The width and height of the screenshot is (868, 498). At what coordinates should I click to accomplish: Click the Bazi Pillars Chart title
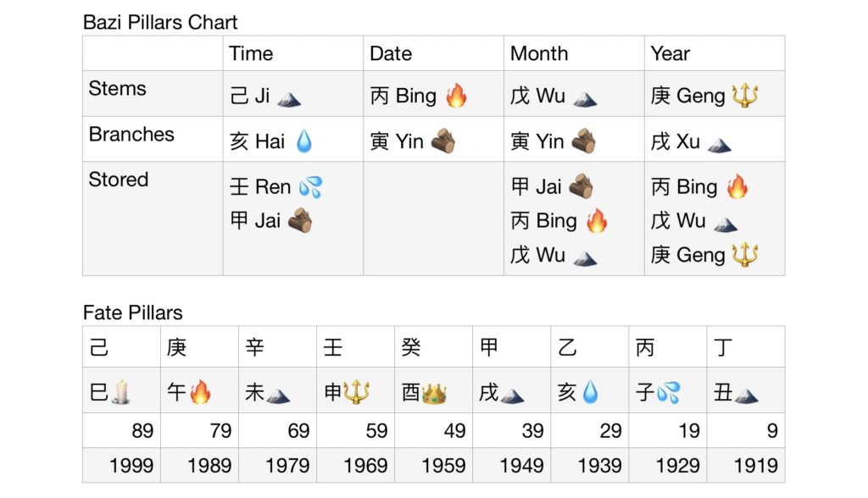coord(160,22)
